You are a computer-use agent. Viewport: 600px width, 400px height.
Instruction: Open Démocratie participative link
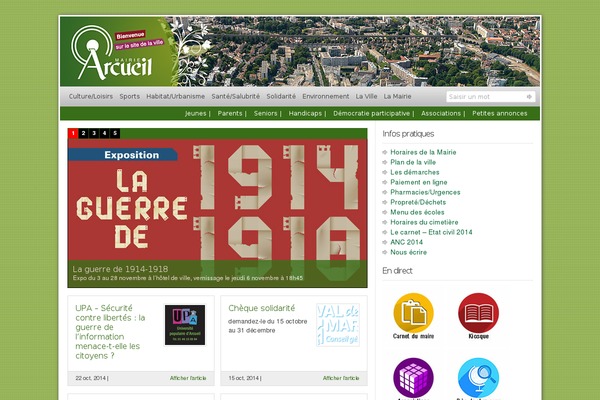click(372, 113)
